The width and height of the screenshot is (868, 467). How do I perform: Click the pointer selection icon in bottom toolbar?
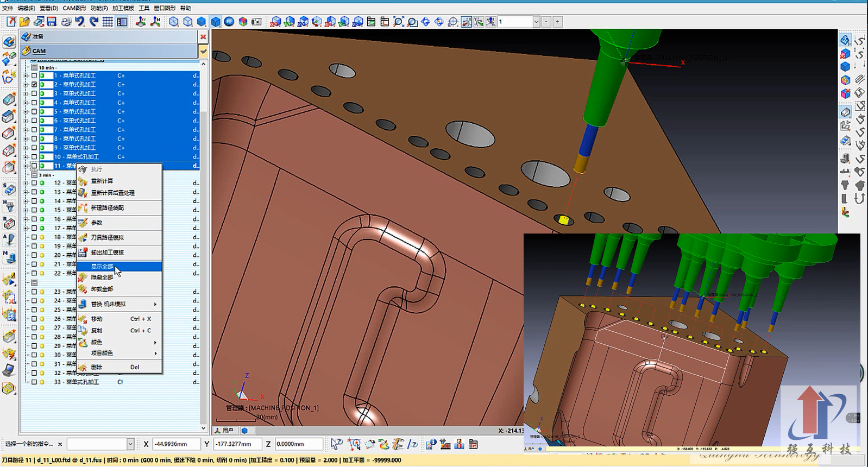point(337,444)
